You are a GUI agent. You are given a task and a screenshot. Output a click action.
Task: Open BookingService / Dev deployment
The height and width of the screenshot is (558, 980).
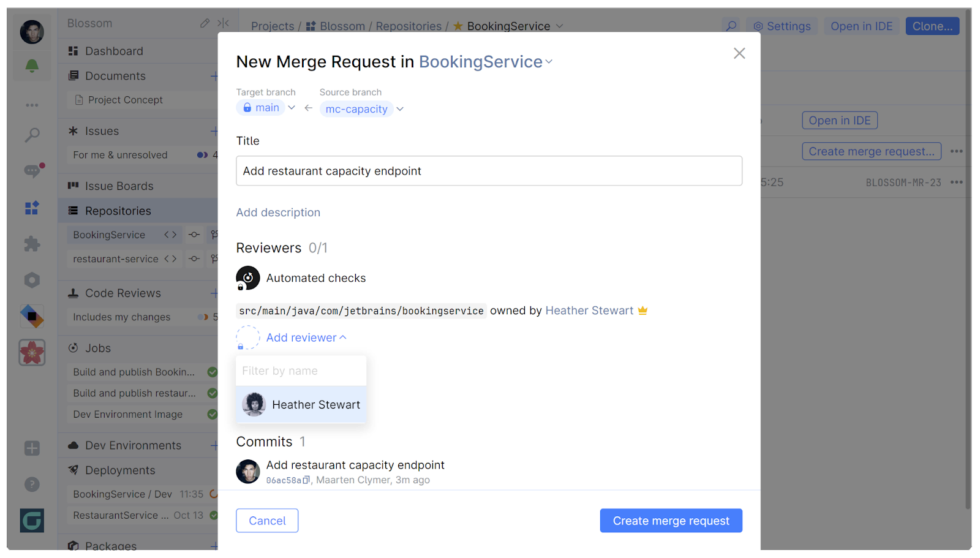(123, 494)
